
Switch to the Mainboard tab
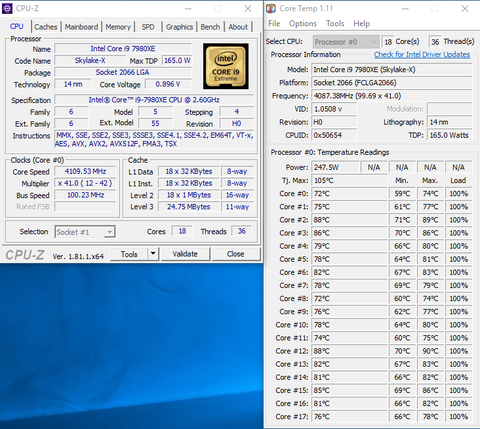(81, 27)
